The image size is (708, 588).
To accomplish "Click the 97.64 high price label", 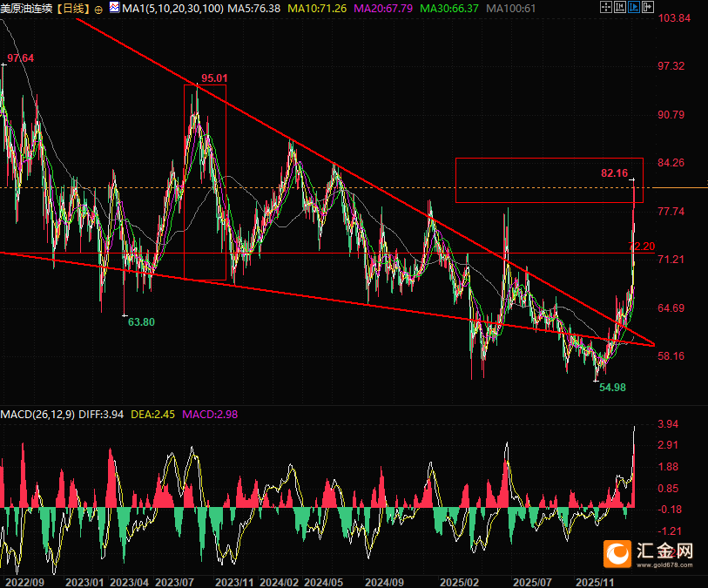I will [20, 57].
